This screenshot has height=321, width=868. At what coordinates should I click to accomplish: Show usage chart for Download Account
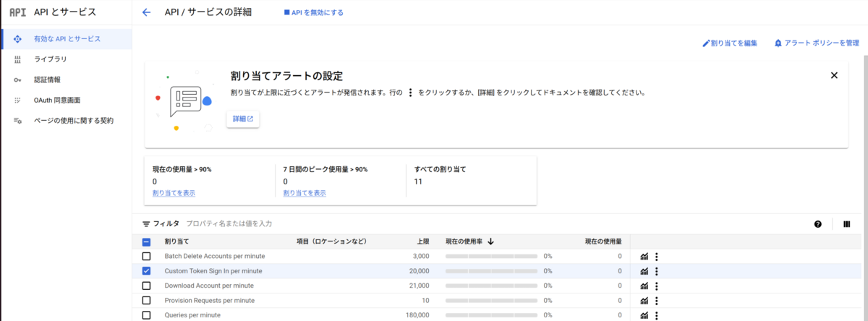pos(644,286)
